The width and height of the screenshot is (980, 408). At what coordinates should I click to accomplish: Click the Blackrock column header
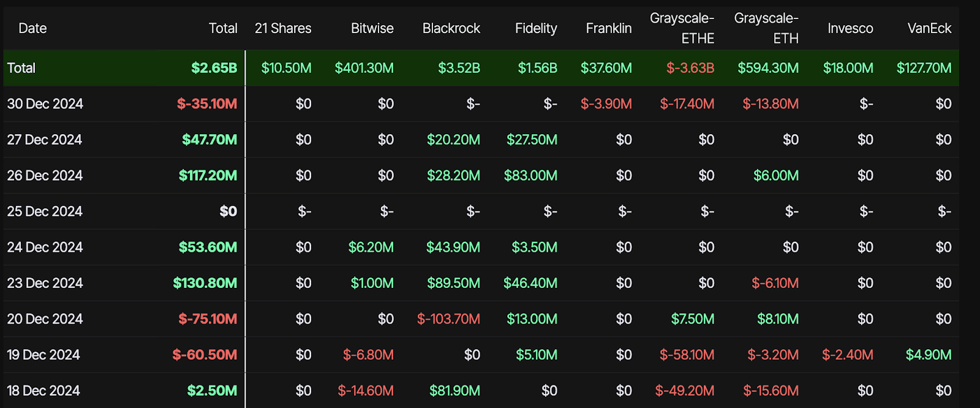pos(451,28)
